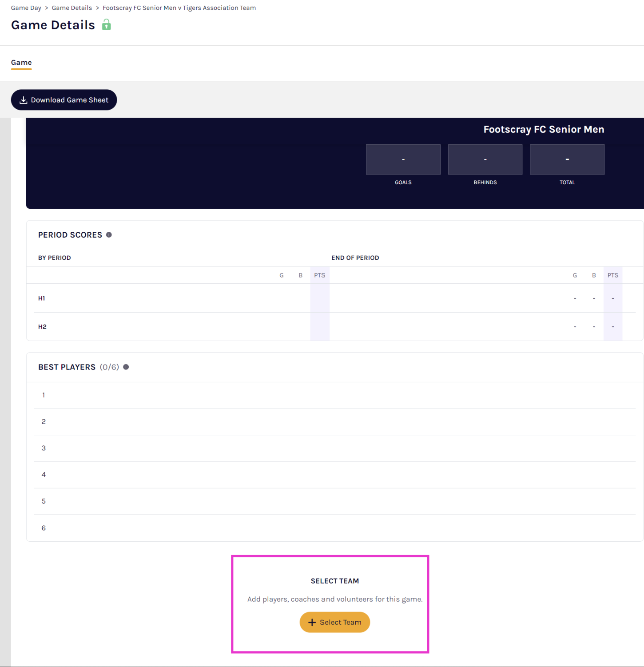Click the Goals score box

pos(403,159)
